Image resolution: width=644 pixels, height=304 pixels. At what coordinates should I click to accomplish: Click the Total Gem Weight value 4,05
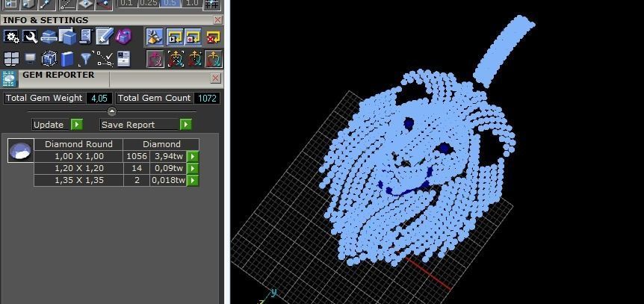(99, 98)
